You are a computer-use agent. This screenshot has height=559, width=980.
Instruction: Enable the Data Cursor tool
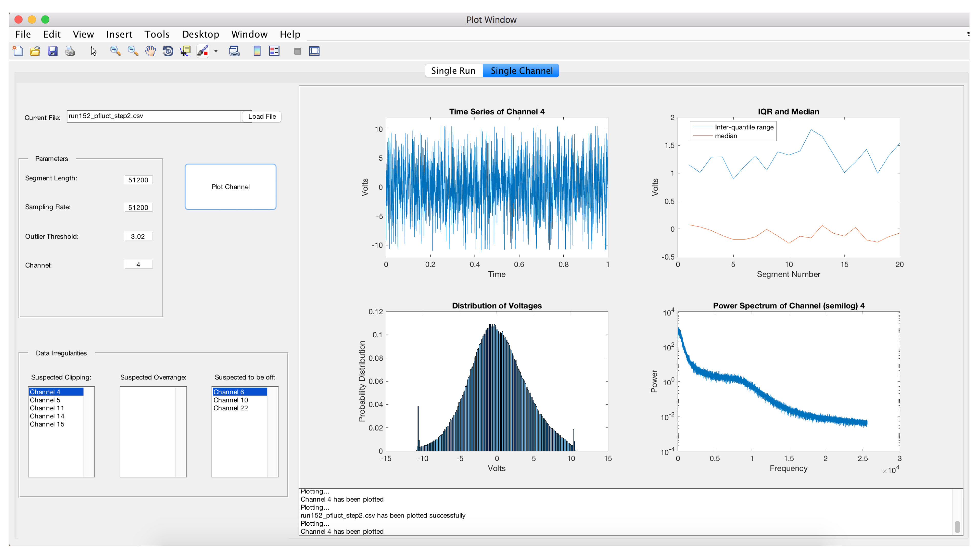coord(185,51)
